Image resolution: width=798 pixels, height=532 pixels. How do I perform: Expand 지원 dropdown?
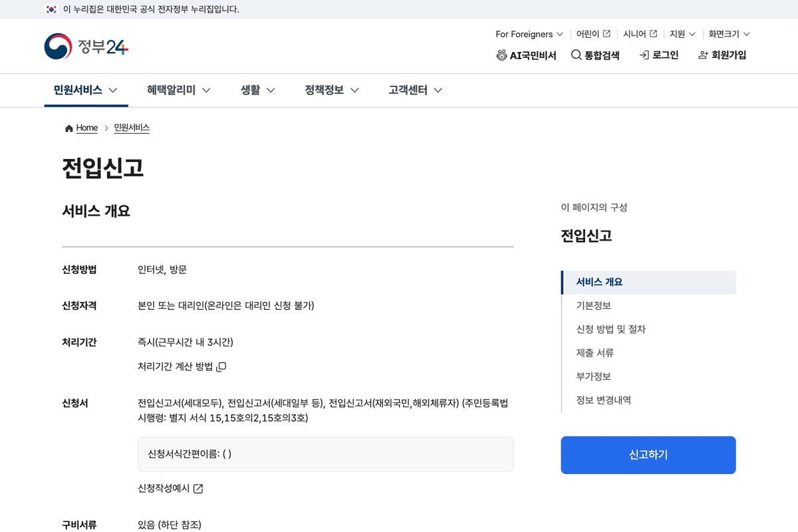tap(682, 34)
